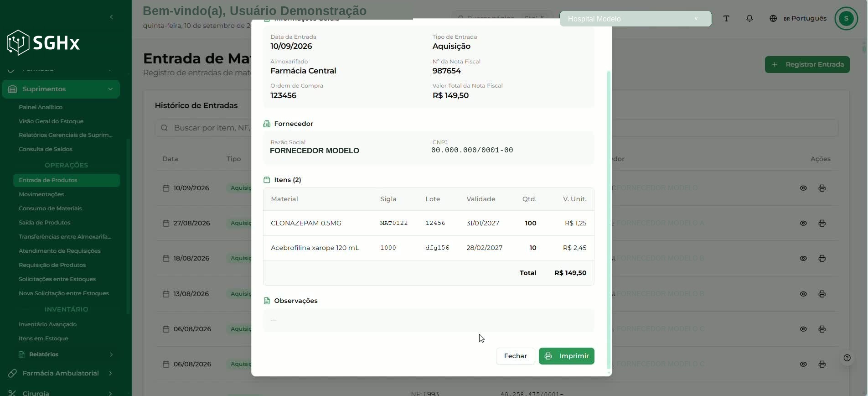Click the Fornecedor section icon
868x396 pixels.
[x=267, y=124]
